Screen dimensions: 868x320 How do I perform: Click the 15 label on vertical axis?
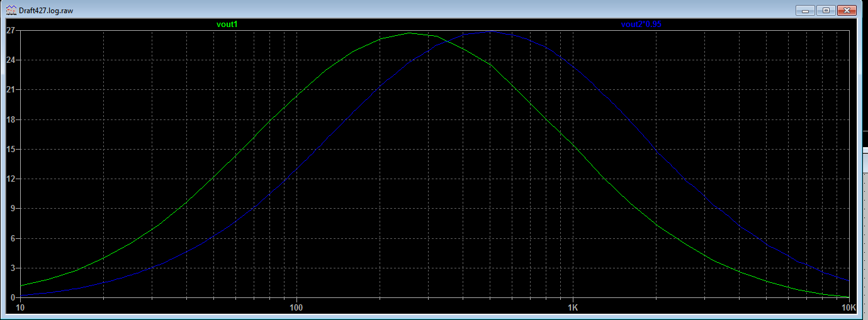point(11,149)
